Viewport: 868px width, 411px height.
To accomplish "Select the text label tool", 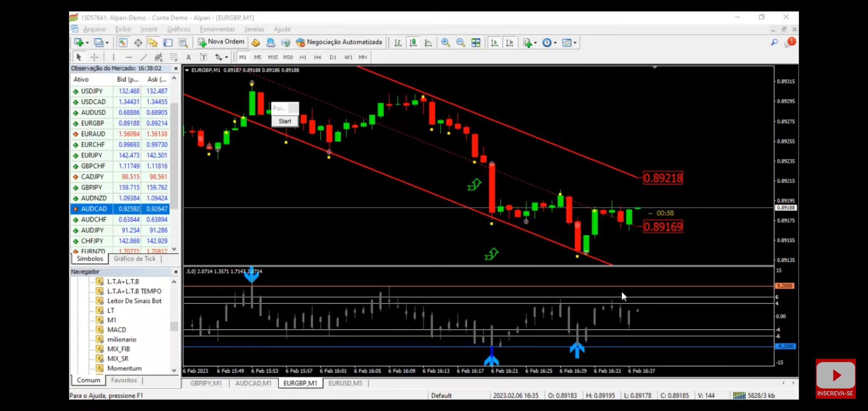I will [x=188, y=57].
